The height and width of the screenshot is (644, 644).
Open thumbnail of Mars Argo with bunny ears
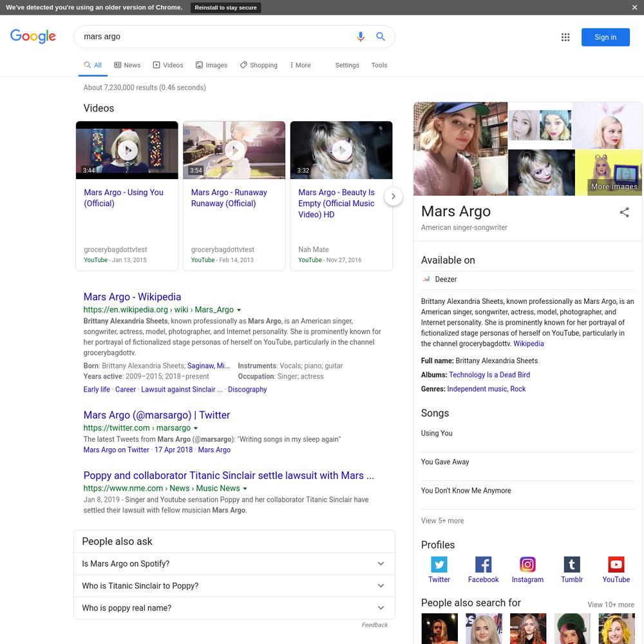pyautogui.click(x=607, y=126)
